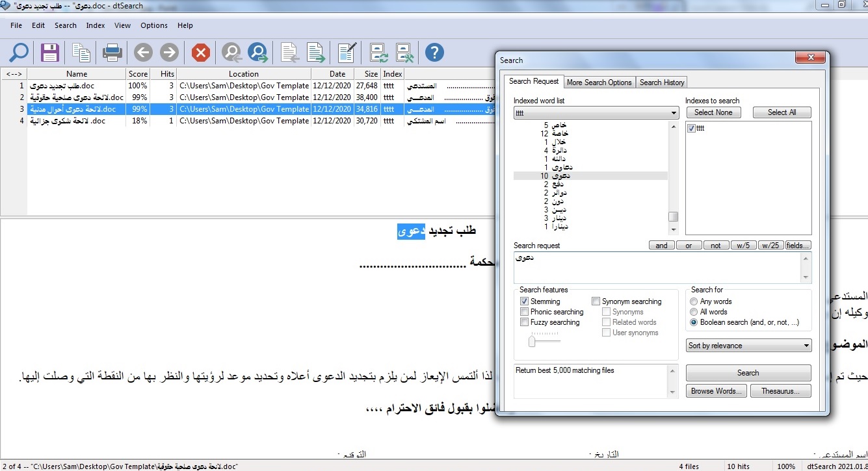Screen dimensions: 868x471
Task: Click the edit document pencil icon
Action: coord(348,52)
